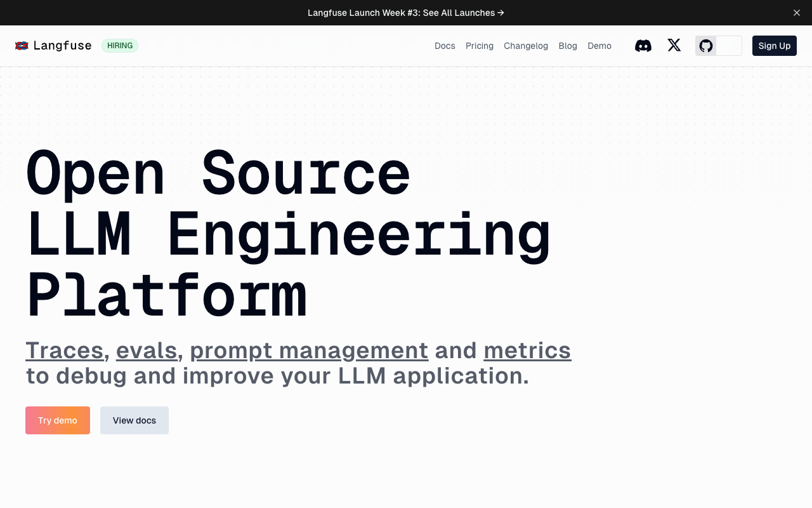Image resolution: width=812 pixels, height=508 pixels.
Task: Visit the Blog page
Action: point(568,46)
